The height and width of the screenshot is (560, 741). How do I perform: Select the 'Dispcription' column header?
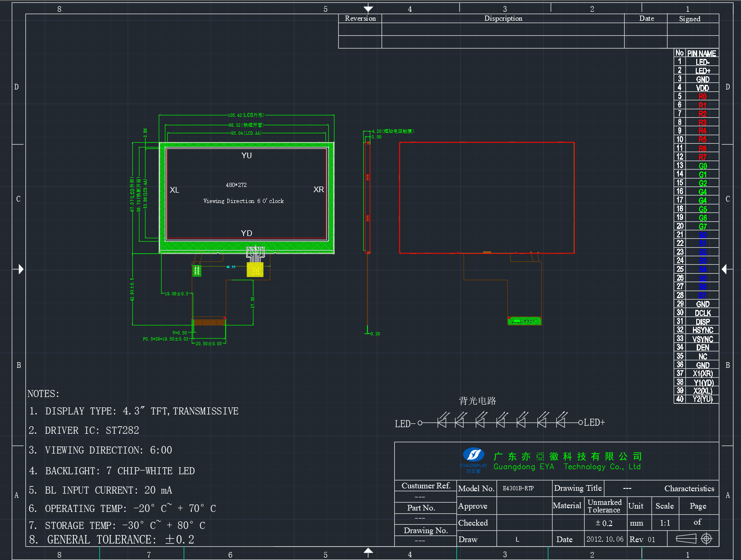(x=503, y=18)
